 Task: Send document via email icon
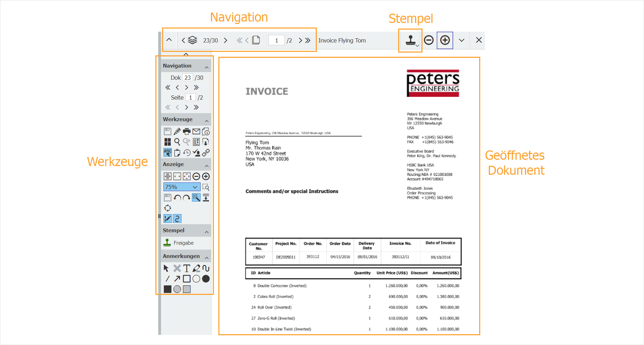(196, 131)
